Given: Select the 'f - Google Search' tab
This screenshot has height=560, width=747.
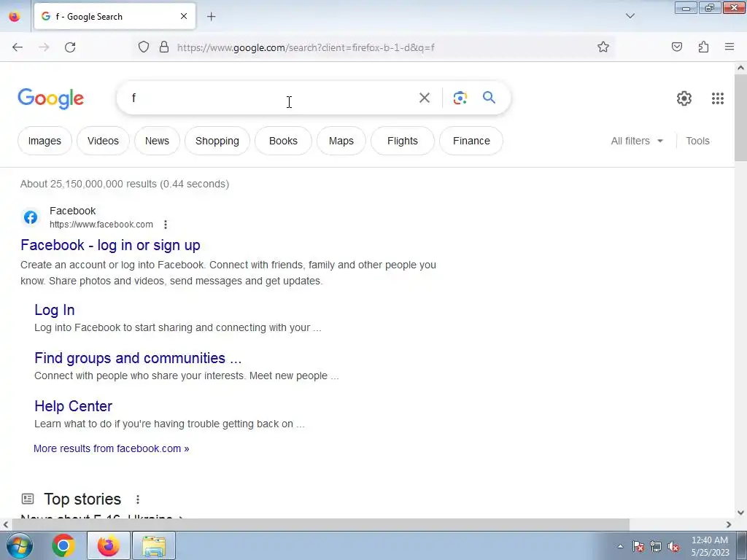Looking at the screenshot, I should point(115,17).
